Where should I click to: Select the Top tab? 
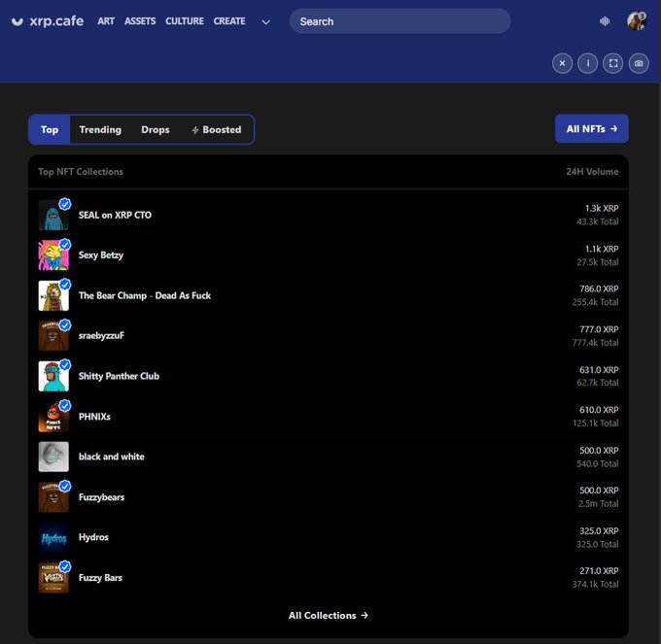[x=50, y=130]
